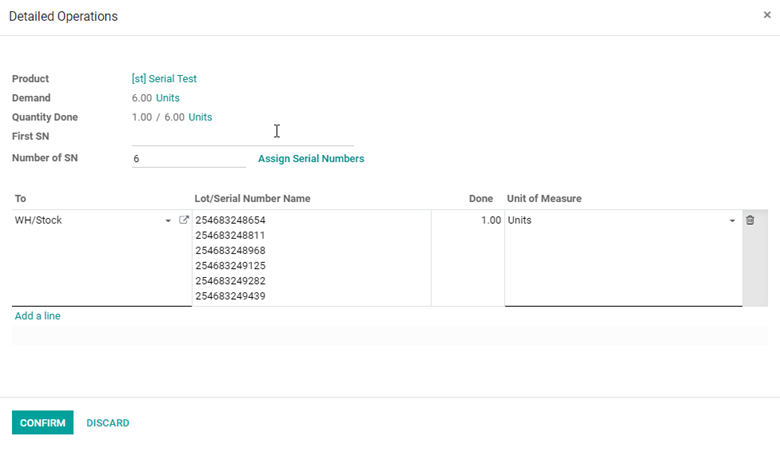
Task: Click the Confirm button
Action: click(x=43, y=422)
